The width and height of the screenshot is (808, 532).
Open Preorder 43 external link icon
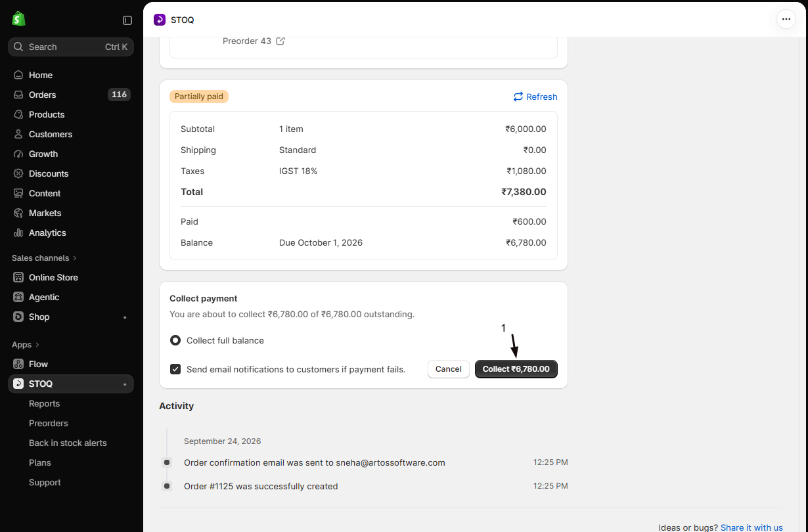281,41
